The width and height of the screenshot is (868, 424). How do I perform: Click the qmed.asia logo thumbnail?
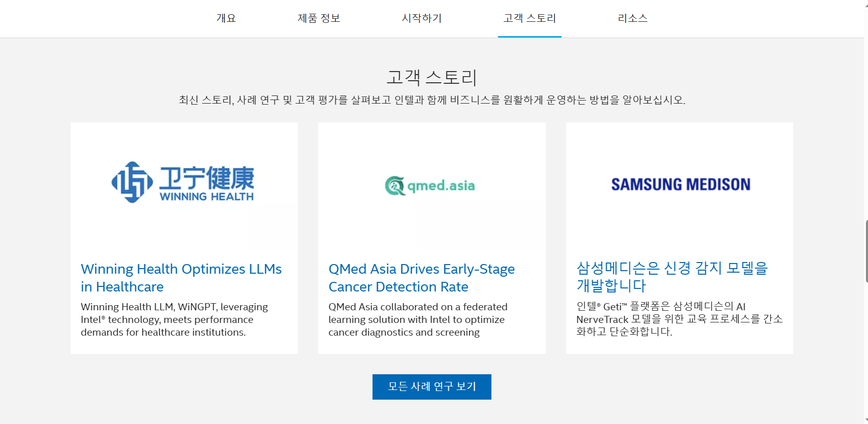click(431, 185)
